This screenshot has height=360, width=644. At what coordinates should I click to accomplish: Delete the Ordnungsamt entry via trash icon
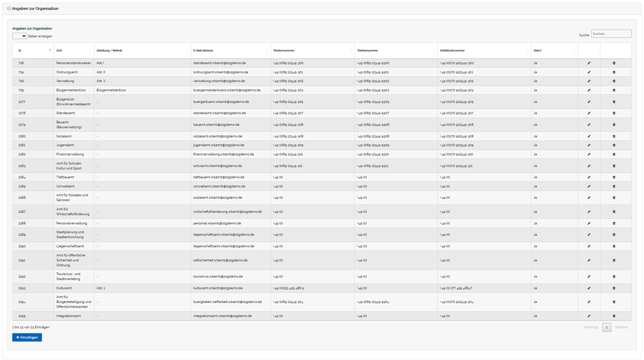[614, 72]
